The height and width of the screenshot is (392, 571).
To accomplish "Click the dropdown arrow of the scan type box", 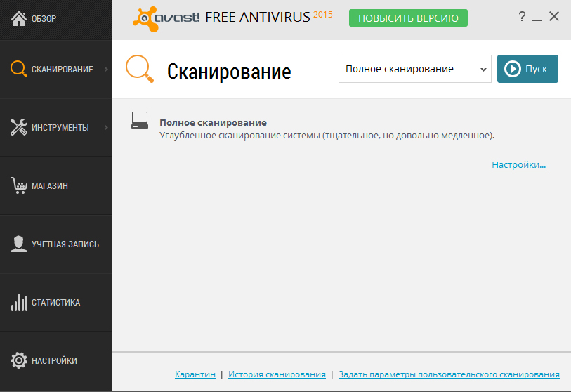I will tap(483, 70).
